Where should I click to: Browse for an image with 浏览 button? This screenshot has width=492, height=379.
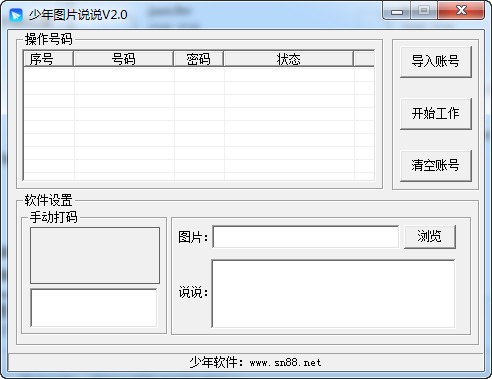click(430, 237)
